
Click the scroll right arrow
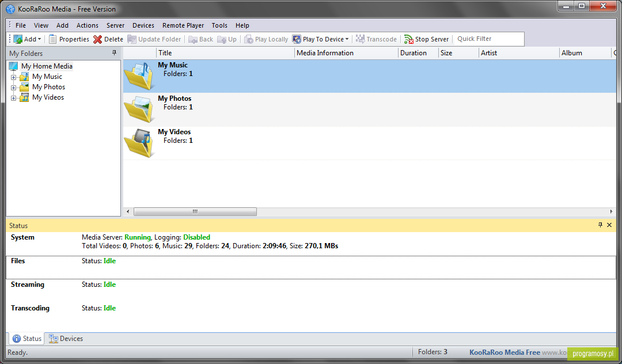(x=611, y=212)
